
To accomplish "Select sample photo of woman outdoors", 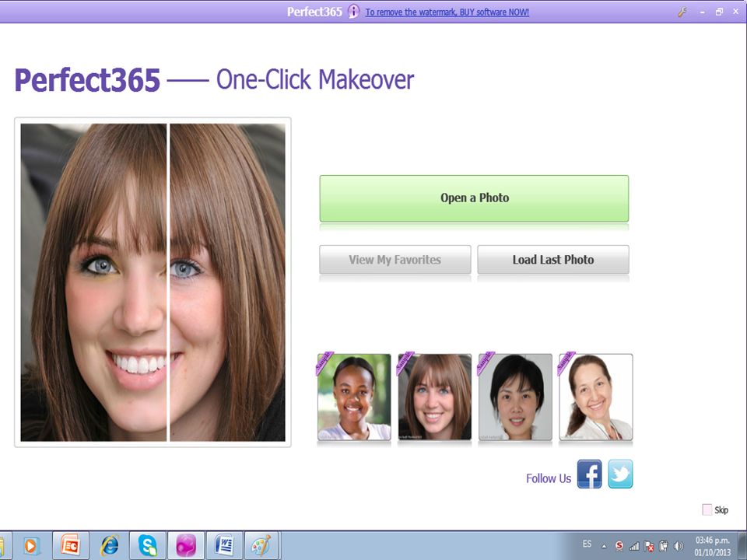I will pyautogui.click(x=354, y=397).
